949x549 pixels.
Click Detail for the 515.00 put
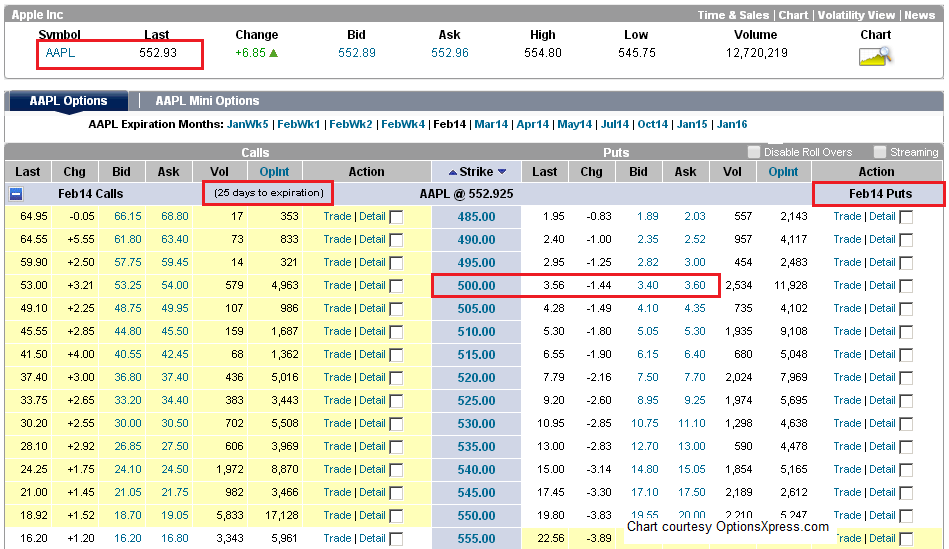click(x=882, y=354)
